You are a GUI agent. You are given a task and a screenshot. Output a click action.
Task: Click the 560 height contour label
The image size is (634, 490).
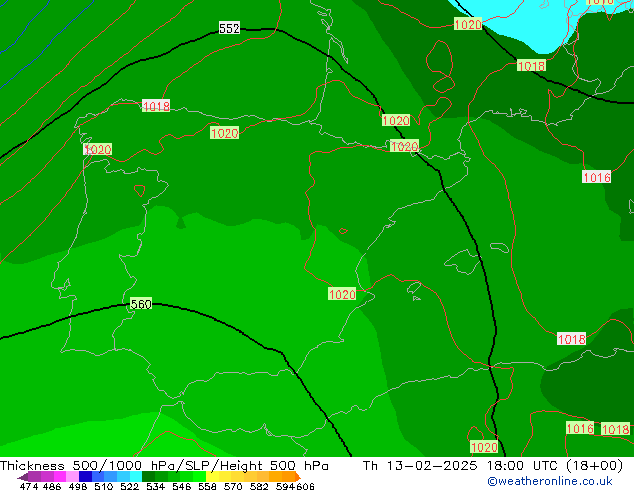[x=141, y=304]
